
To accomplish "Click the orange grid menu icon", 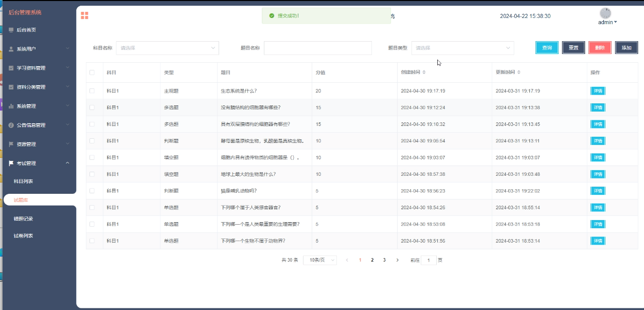I will (84, 15).
